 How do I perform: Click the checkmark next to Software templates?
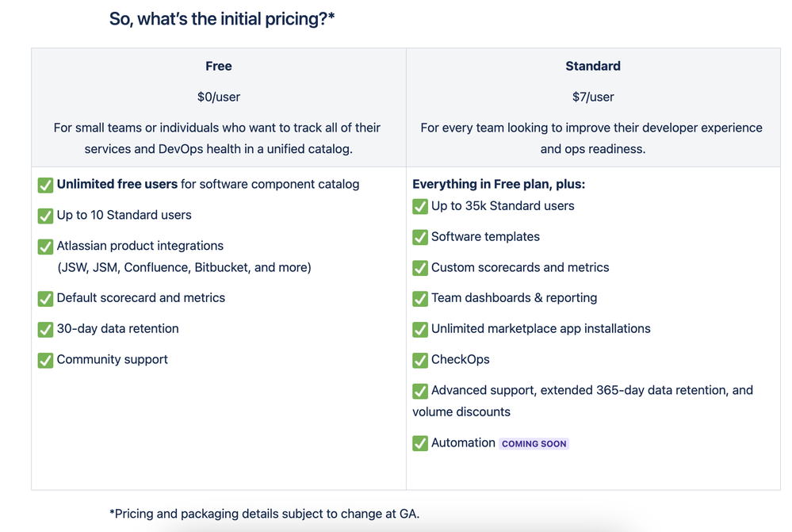click(420, 237)
